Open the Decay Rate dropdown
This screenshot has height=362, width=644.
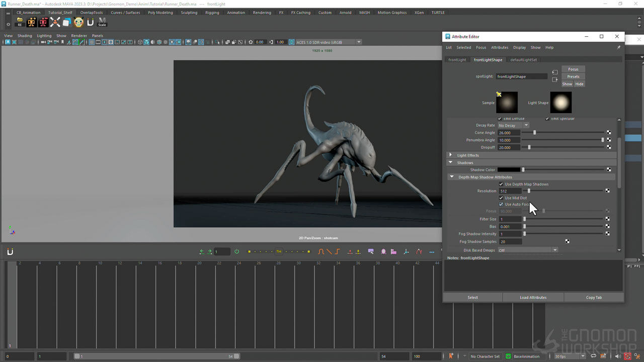[x=514, y=125]
